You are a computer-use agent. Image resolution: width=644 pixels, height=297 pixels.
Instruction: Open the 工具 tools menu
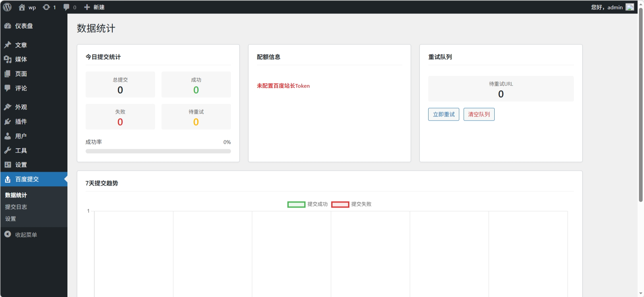point(21,151)
